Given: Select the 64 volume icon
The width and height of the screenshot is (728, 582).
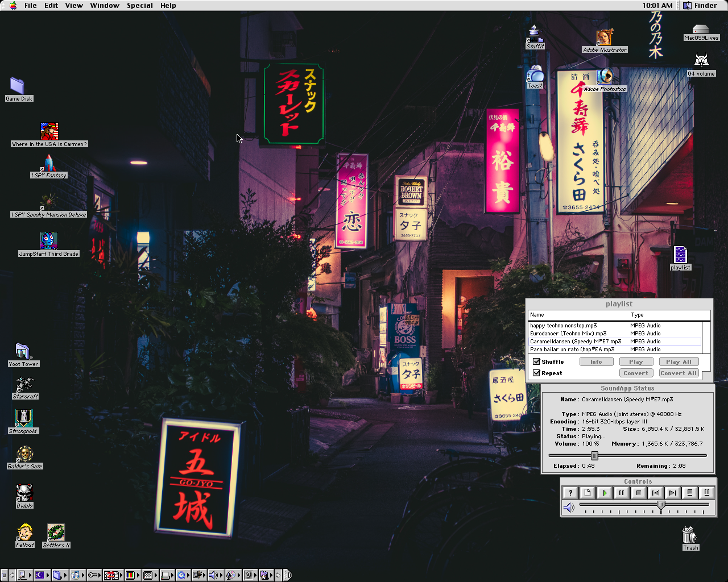Looking at the screenshot, I should 701,65.
